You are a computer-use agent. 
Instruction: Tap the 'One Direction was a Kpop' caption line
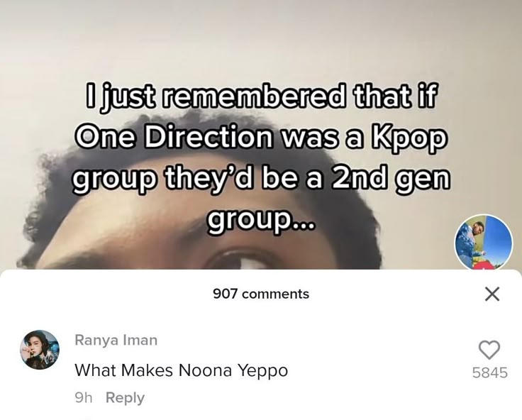pos(261,137)
